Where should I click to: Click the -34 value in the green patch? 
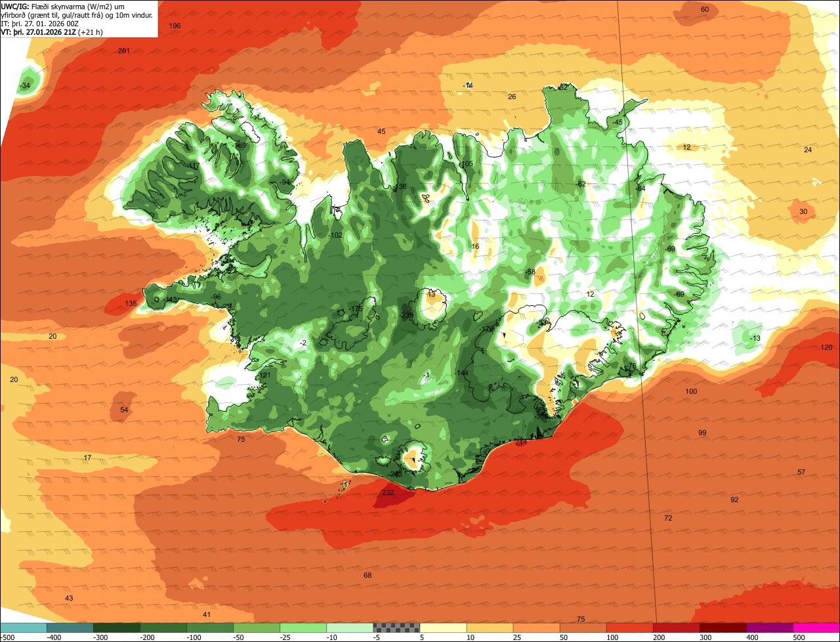[26, 86]
